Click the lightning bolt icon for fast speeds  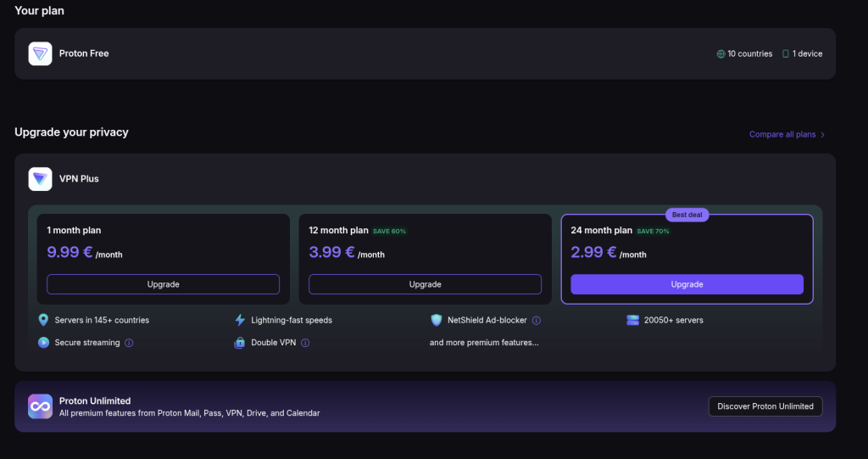[x=240, y=320]
